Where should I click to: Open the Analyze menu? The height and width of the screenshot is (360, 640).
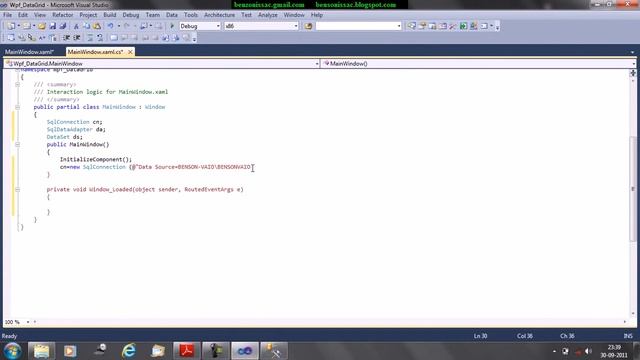[x=267, y=15]
